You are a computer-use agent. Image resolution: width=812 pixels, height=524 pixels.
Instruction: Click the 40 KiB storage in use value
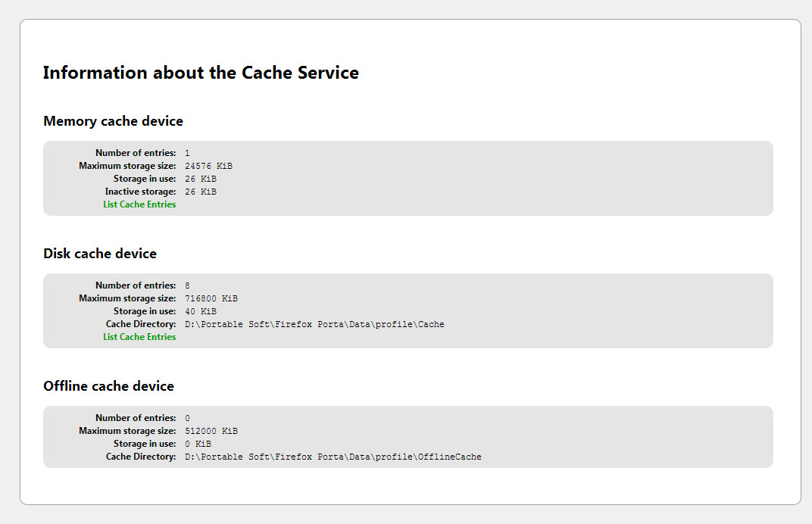[201, 311]
